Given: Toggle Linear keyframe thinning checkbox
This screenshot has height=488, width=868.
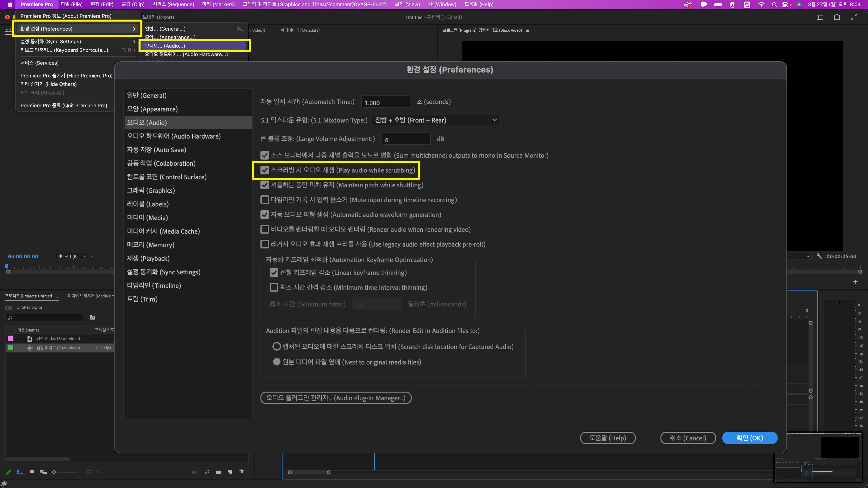Looking at the screenshot, I should pos(274,272).
